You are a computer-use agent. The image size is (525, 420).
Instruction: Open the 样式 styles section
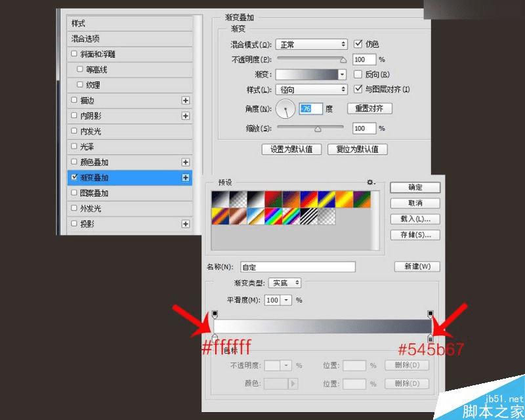(130, 24)
